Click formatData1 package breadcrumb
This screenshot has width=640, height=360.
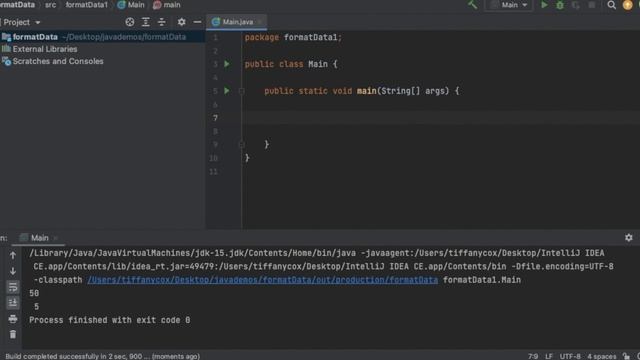coord(87,5)
